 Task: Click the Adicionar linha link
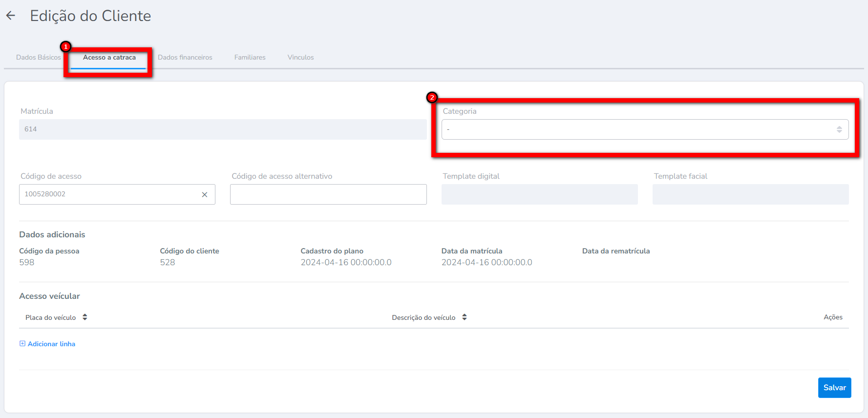point(51,344)
